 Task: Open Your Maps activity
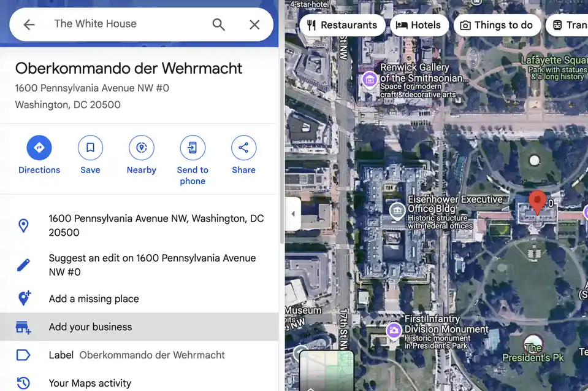coord(139,382)
